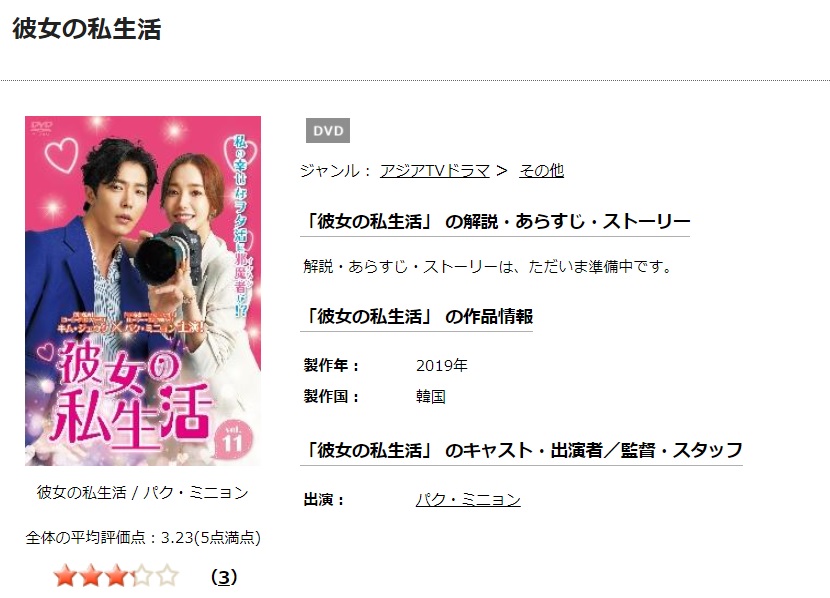This screenshot has height=598, width=830.
Task: Click the first rating star
Action: [x=65, y=576]
